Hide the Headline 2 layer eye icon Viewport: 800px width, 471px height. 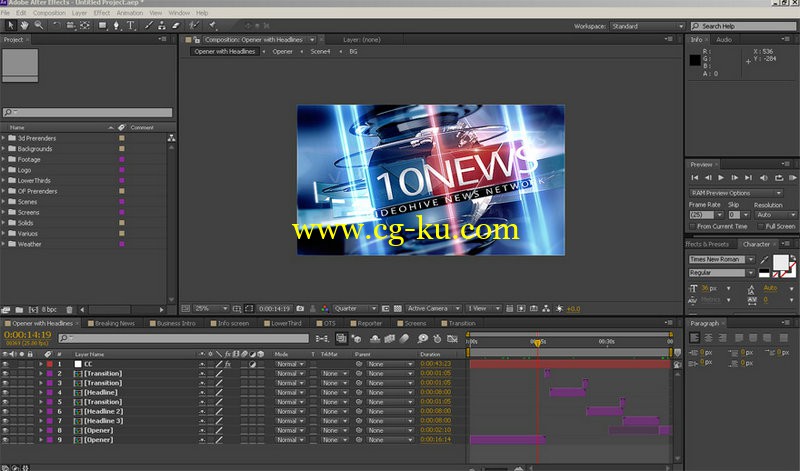click(5, 411)
